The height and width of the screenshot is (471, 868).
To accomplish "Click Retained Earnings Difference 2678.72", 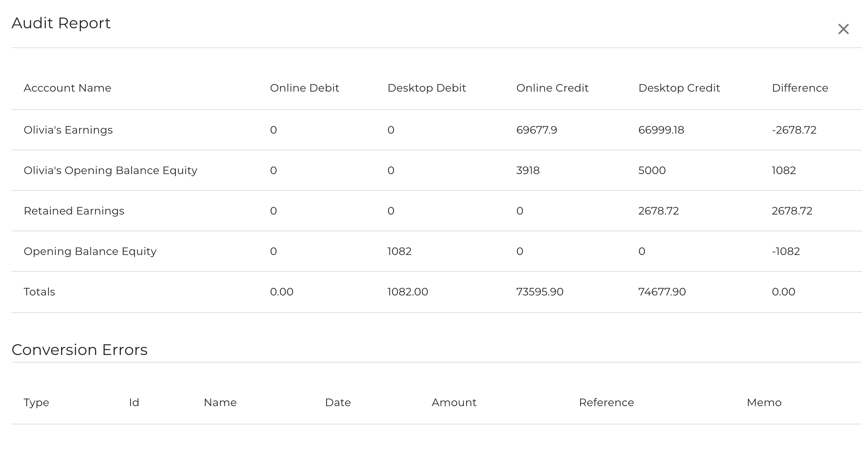I will click(x=792, y=211).
